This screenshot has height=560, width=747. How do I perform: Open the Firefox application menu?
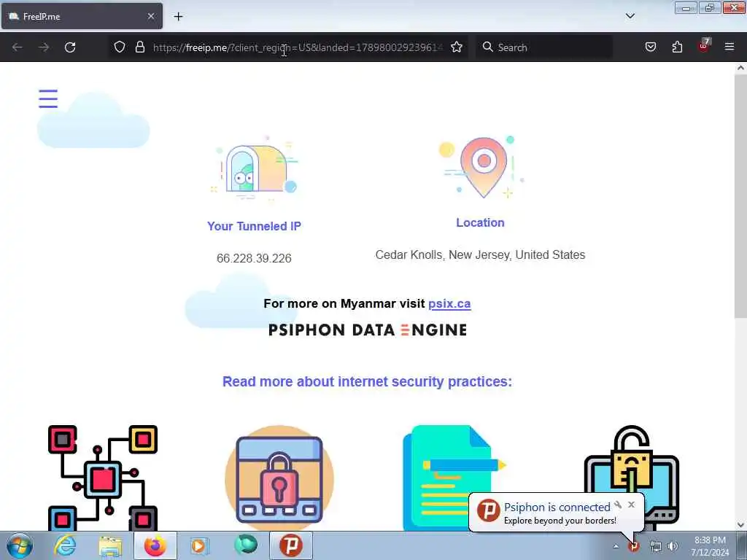pos(729,47)
